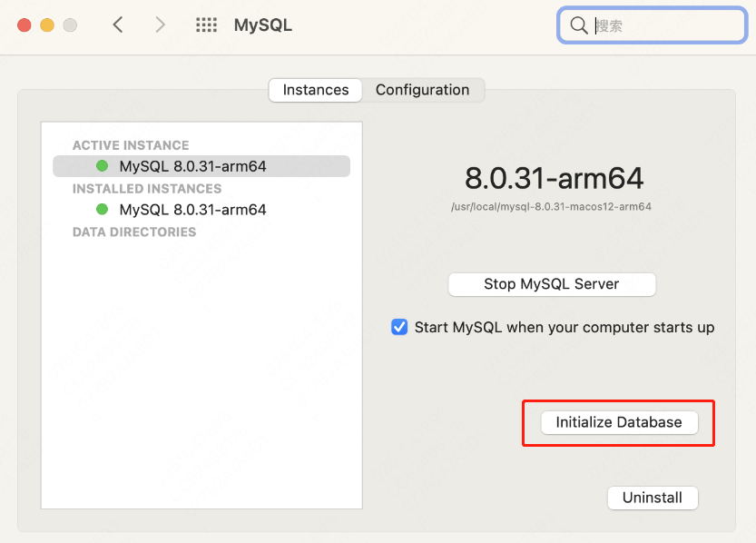Close the MySQL preferences window

point(25,25)
